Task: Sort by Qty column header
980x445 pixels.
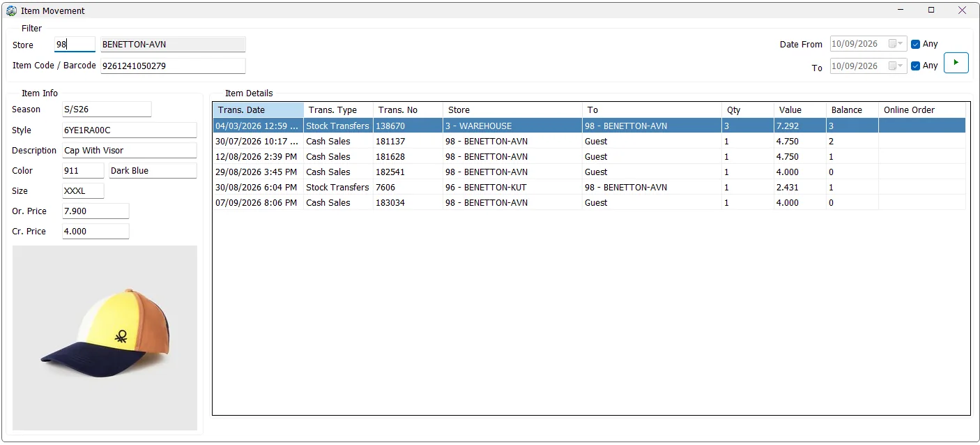Action: click(x=748, y=110)
